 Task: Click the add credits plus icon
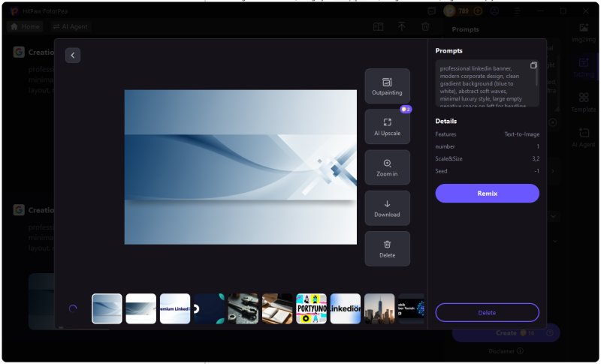(x=477, y=11)
